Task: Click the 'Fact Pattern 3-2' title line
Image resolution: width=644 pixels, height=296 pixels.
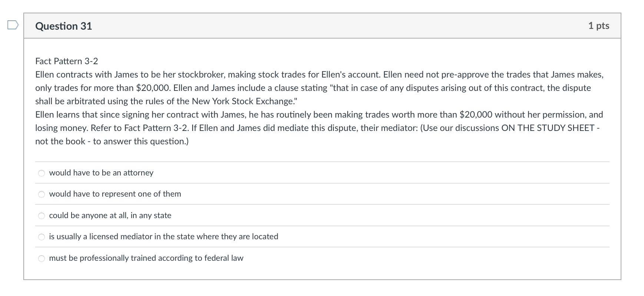Action: [67, 61]
